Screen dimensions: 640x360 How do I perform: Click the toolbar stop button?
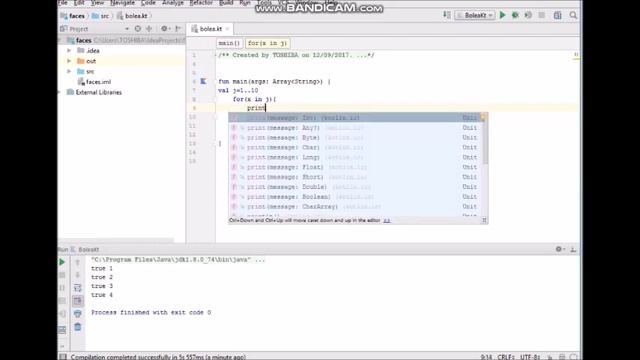click(x=542, y=15)
